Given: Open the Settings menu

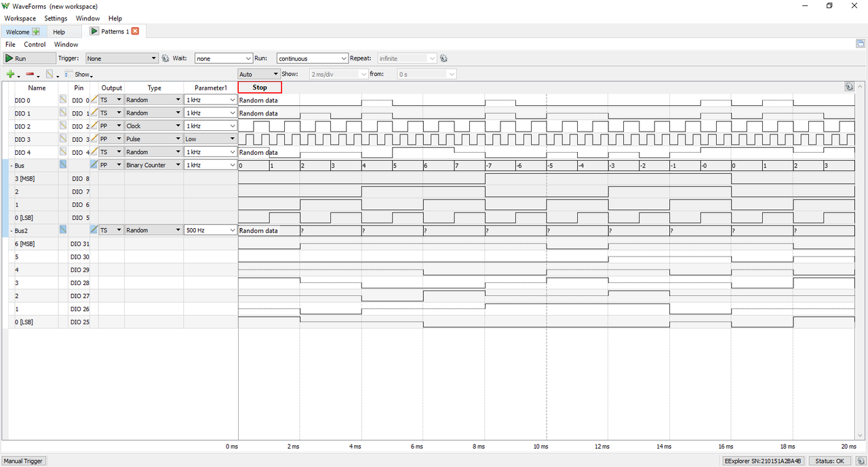Looking at the screenshot, I should tap(56, 18).
